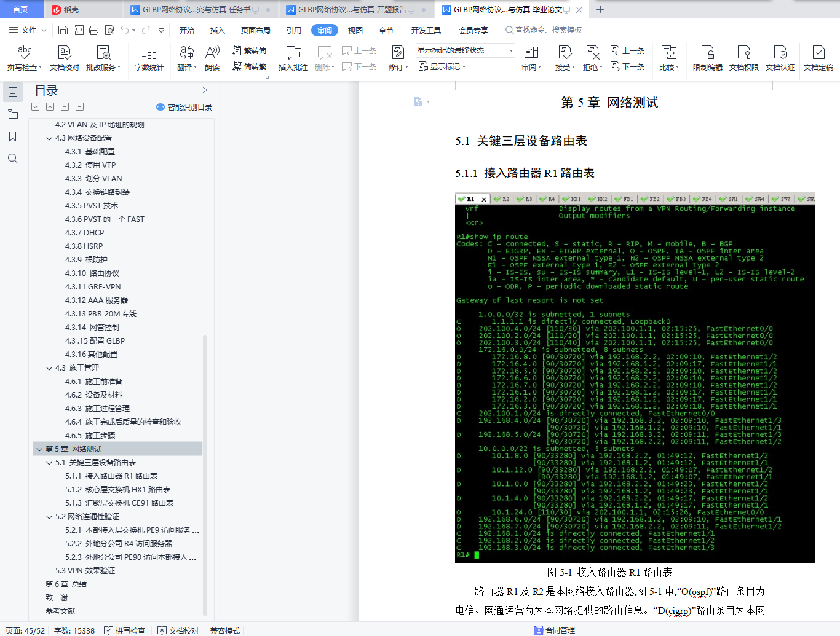Click the Print icon in the quick access bar
Image resolution: width=840 pixels, height=636 pixels.
click(93, 30)
